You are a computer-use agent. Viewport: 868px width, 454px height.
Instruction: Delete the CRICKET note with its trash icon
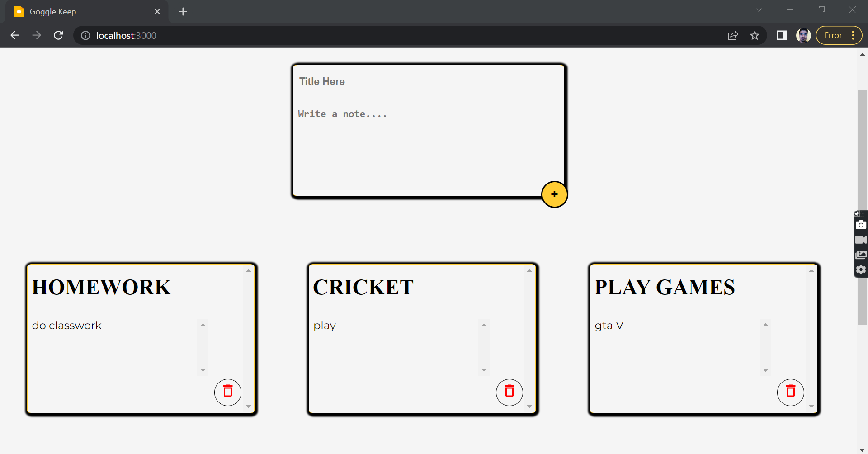(509, 392)
